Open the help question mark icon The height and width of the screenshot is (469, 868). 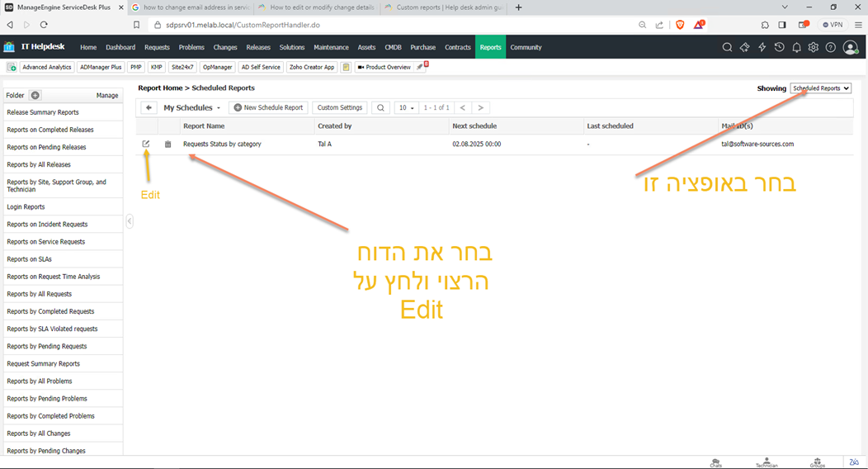click(831, 47)
